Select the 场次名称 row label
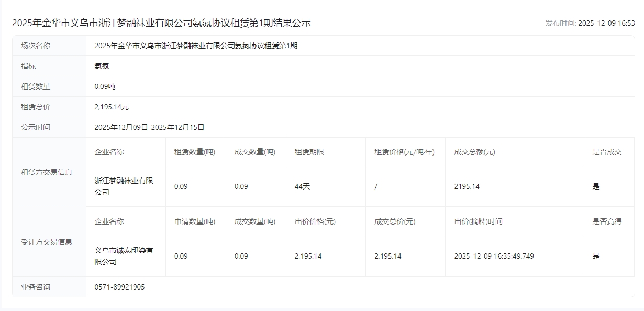This screenshot has width=644, height=311. [x=36, y=46]
